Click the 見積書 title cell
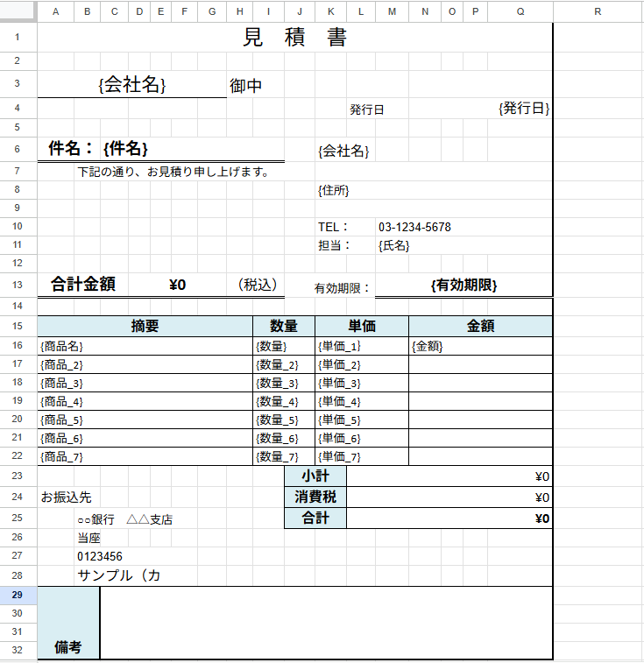Image resolution: width=644 pixels, height=663 pixels. (x=295, y=37)
